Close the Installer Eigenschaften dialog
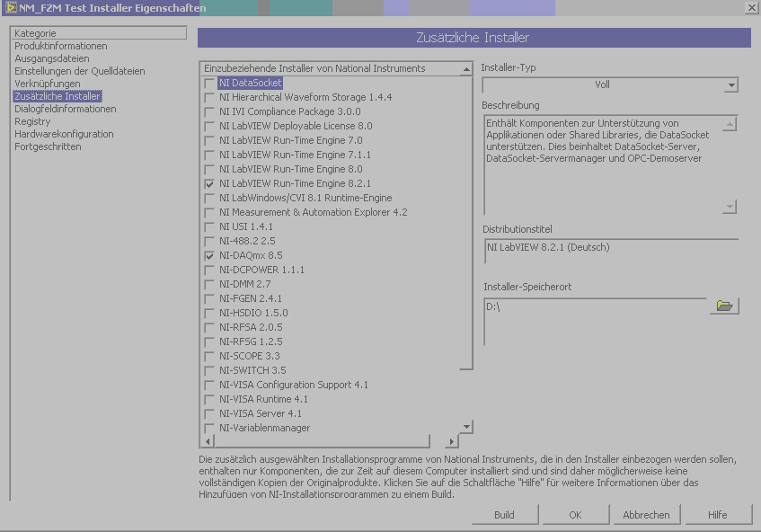The height and width of the screenshot is (532, 761). (x=752, y=7)
